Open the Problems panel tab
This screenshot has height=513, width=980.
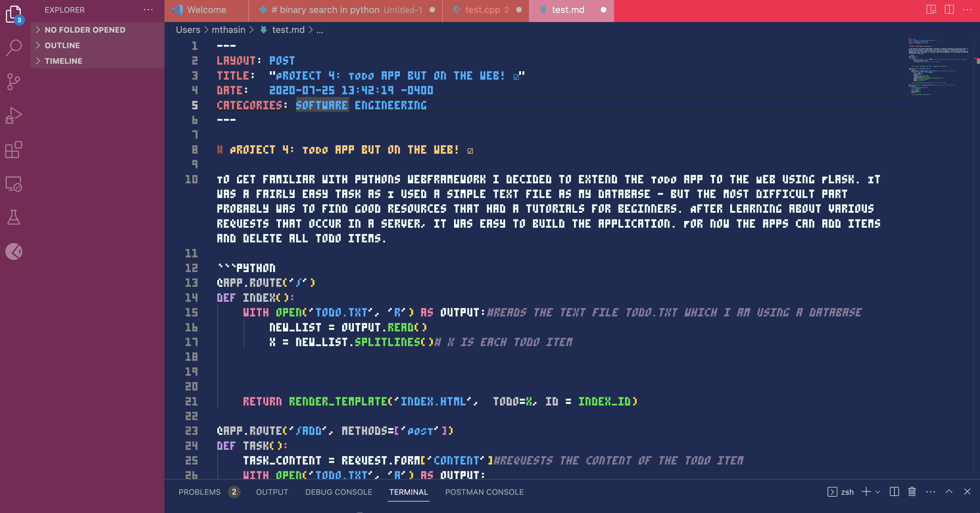pyautogui.click(x=199, y=492)
